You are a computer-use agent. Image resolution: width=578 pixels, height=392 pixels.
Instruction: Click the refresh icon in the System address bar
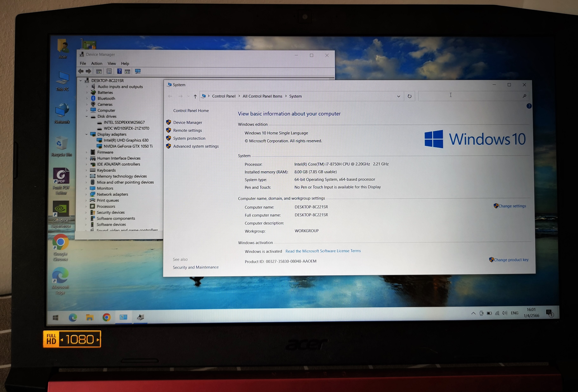[x=409, y=96]
